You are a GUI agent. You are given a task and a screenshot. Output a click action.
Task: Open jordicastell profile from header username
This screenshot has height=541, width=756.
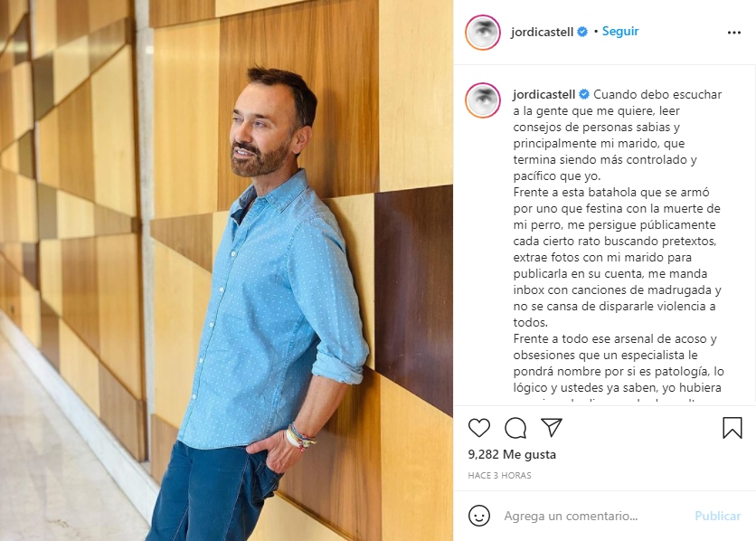click(542, 33)
